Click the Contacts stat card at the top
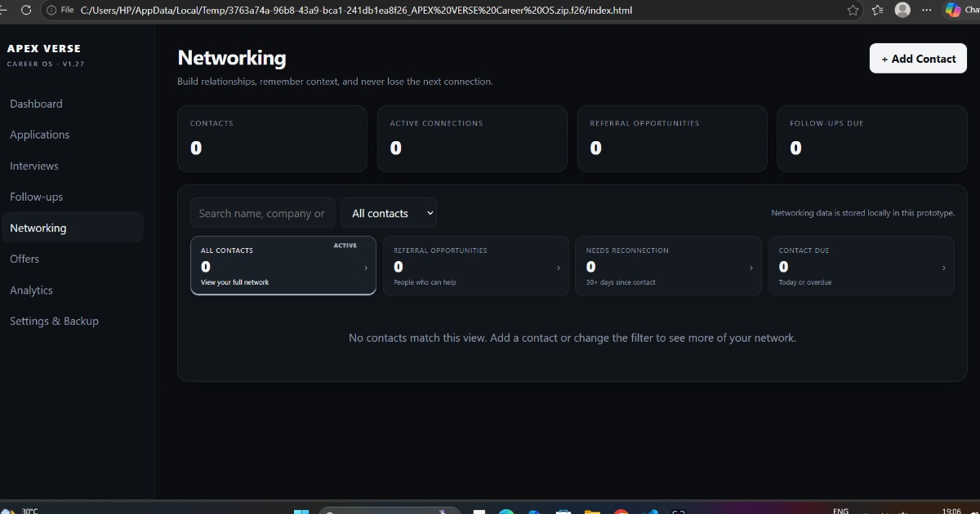This screenshot has height=514, width=980. [x=272, y=139]
